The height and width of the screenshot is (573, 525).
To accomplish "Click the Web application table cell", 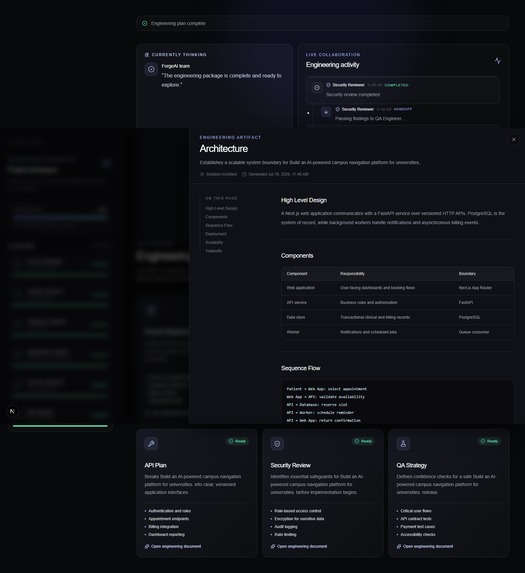I will click(x=300, y=288).
